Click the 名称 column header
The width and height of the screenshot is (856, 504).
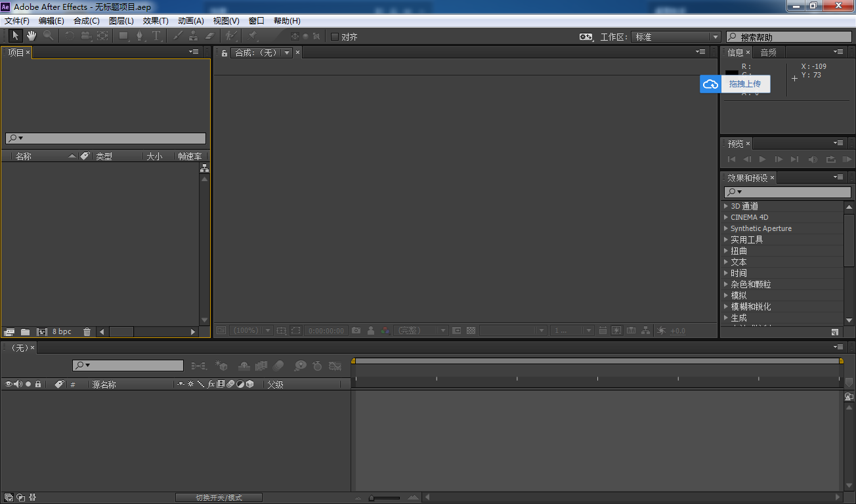point(24,156)
